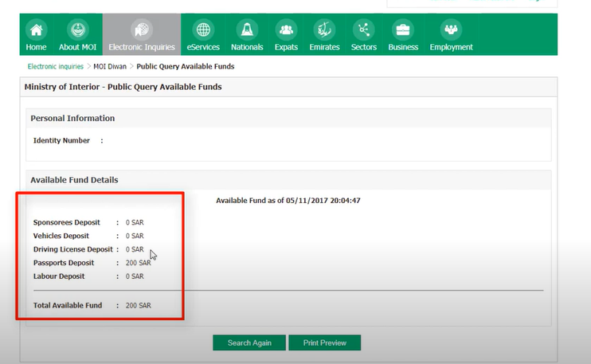This screenshot has height=364, width=591.
Task: Click the Business briefcase icon
Action: pyautogui.click(x=403, y=29)
